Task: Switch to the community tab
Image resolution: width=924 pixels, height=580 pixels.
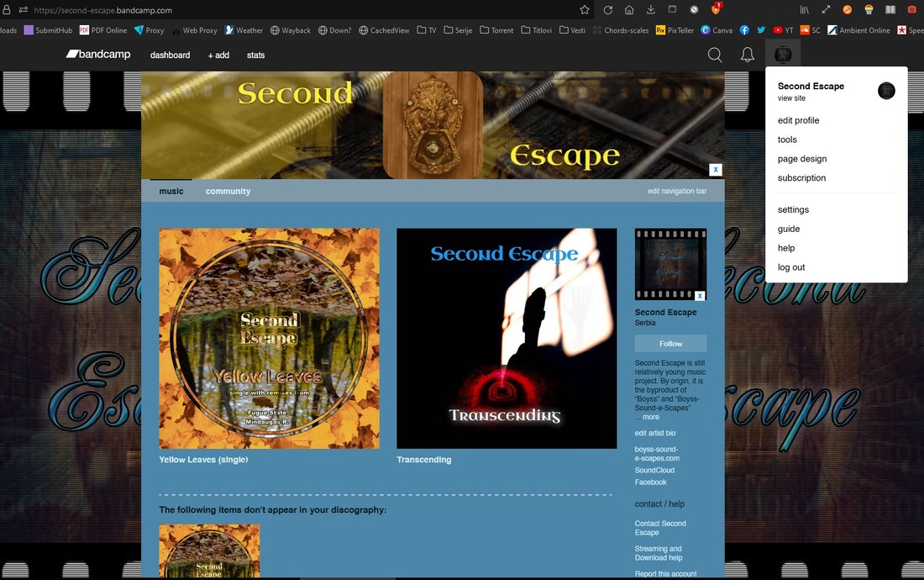Action: 228,191
